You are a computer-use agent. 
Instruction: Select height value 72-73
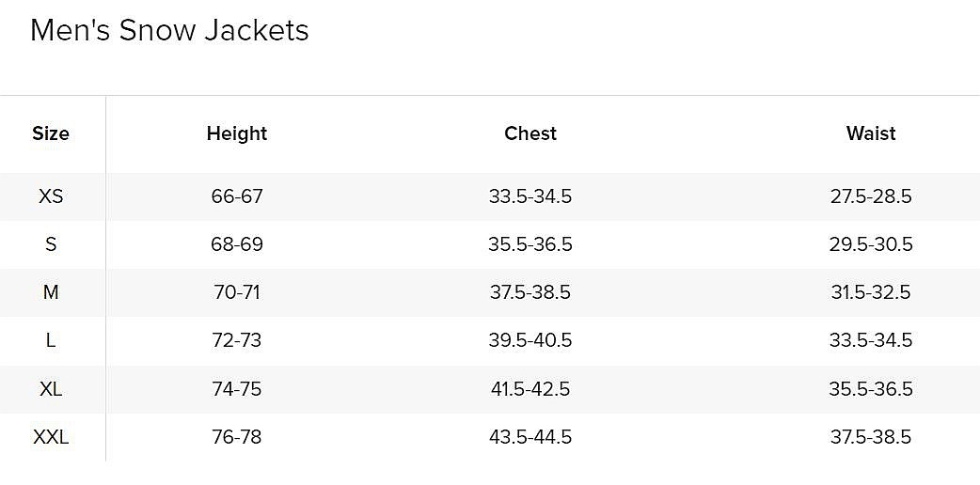[x=237, y=340]
